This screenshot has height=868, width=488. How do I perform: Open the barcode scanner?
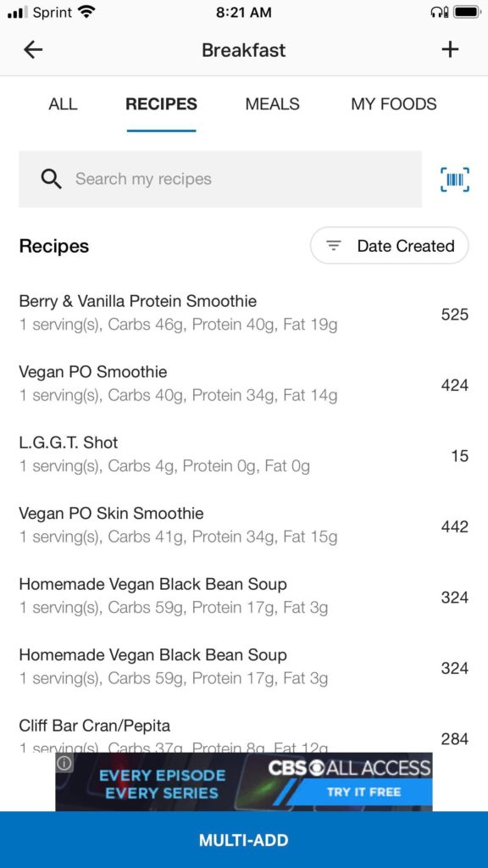[455, 179]
